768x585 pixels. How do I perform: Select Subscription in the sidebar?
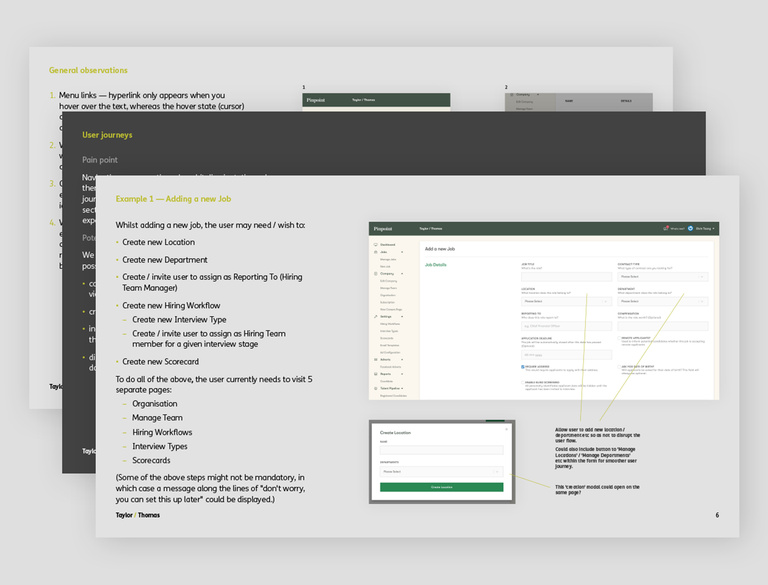(387, 302)
